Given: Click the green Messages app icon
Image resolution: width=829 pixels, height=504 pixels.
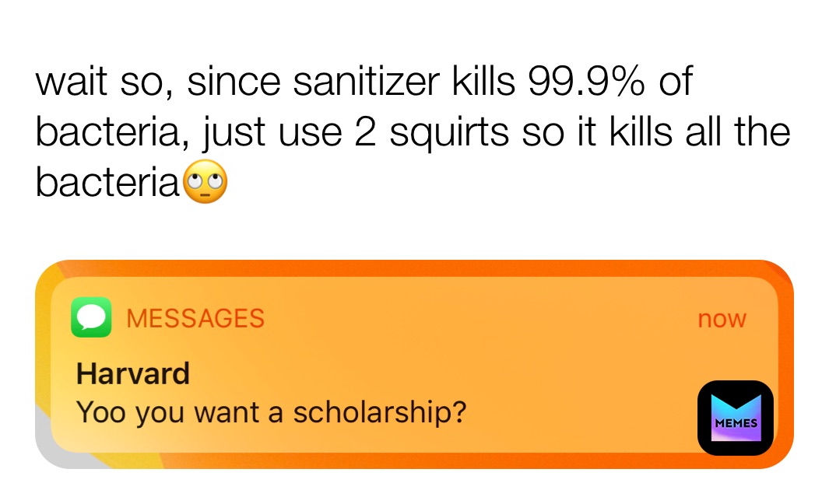Looking at the screenshot, I should pyautogui.click(x=91, y=318).
